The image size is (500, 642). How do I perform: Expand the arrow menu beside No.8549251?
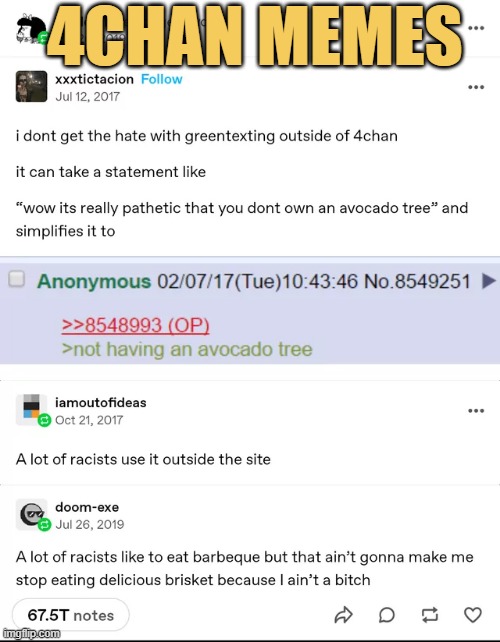coord(489,281)
